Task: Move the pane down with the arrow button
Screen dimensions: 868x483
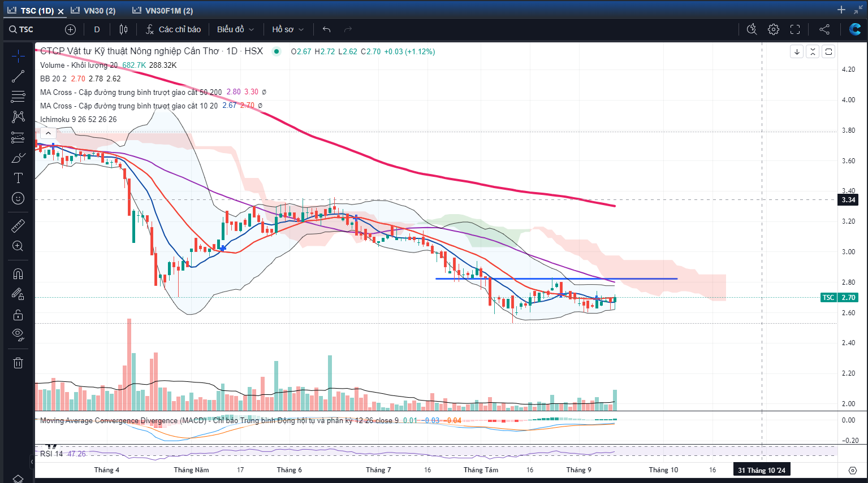Action: (797, 51)
